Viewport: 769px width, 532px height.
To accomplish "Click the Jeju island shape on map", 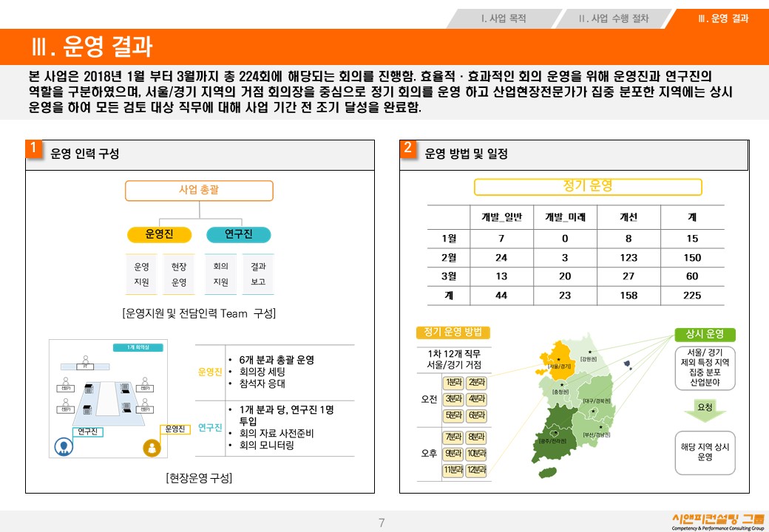I will (548, 473).
